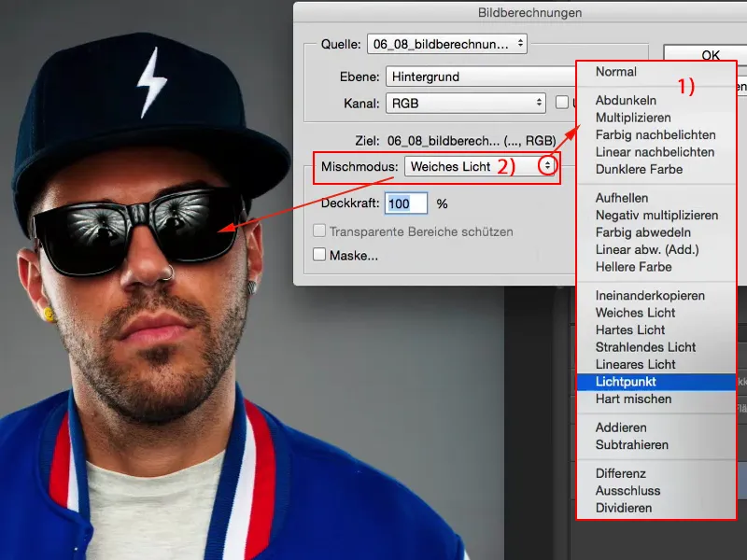
Task: Choose Weiches Licht in the list
Action: 635,313
